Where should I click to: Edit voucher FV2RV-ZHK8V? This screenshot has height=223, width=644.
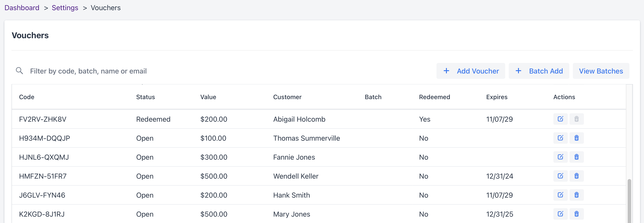click(x=560, y=119)
